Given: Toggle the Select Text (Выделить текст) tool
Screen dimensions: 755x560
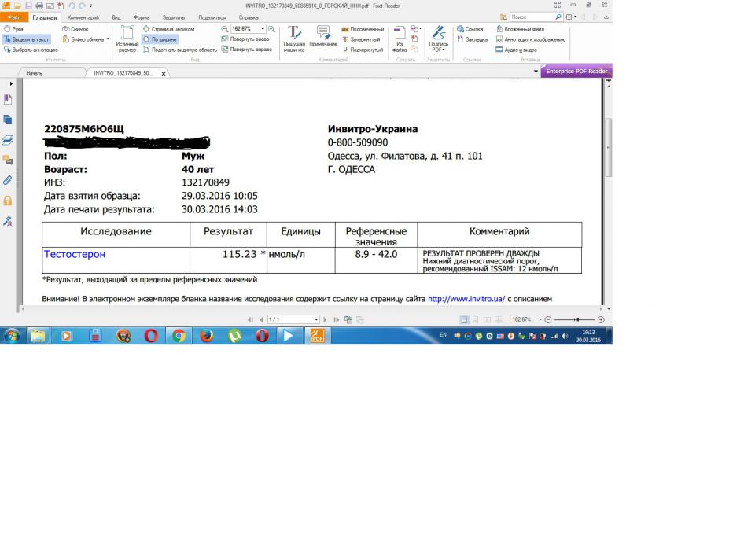Looking at the screenshot, I should coord(26,39).
